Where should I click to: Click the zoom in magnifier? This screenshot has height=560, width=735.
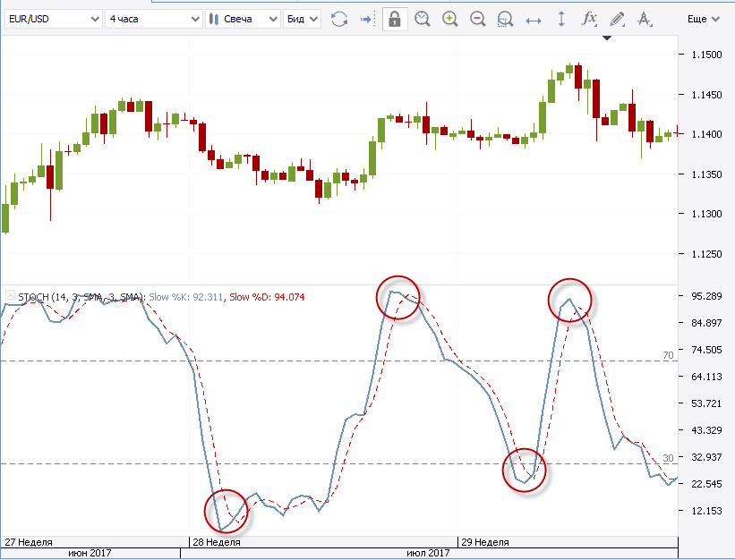[x=449, y=19]
